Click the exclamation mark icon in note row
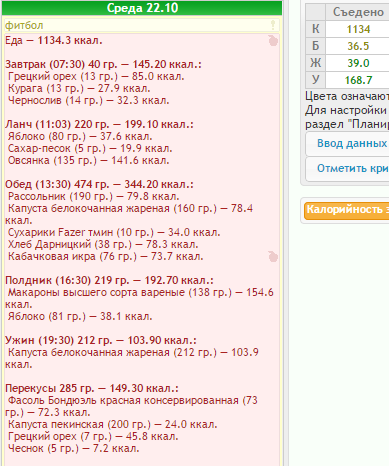Viewport: 389px width, 466px height. (273, 25)
